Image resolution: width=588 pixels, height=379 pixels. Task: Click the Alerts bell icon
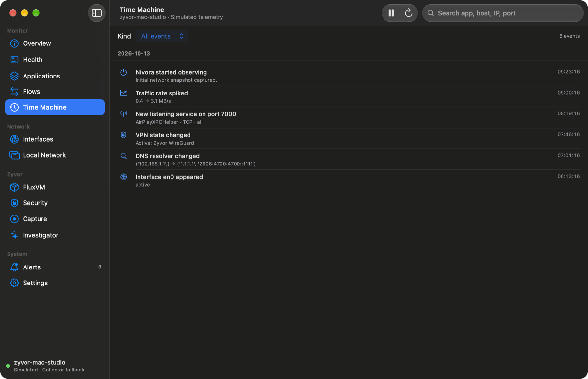click(x=14, y=267)
